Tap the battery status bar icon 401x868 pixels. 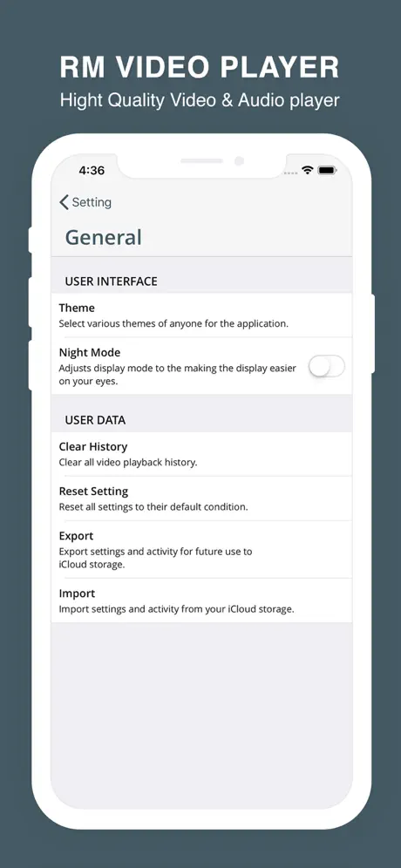click(327, 170)
